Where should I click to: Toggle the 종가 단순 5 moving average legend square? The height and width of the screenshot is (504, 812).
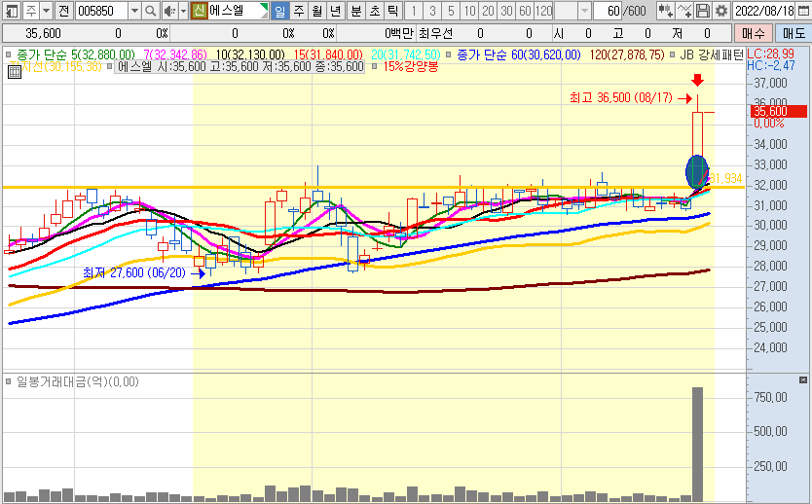(9, 54)
